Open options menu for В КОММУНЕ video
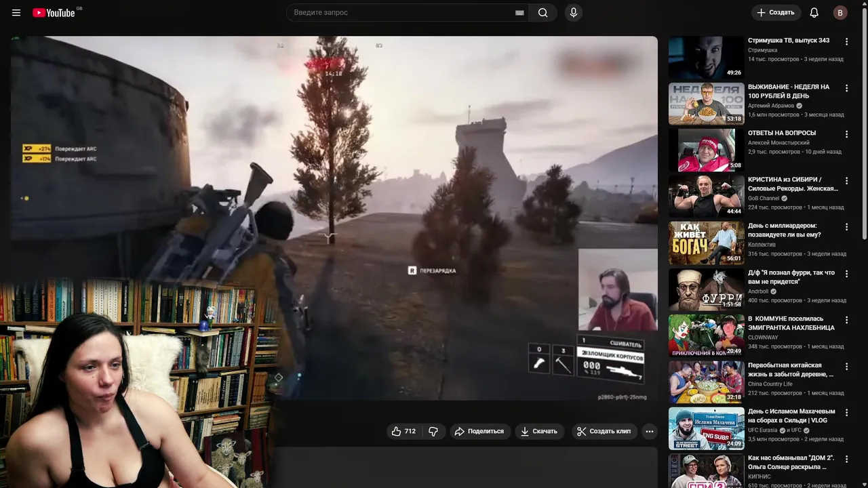868x488 pixels. pos(846,319)
